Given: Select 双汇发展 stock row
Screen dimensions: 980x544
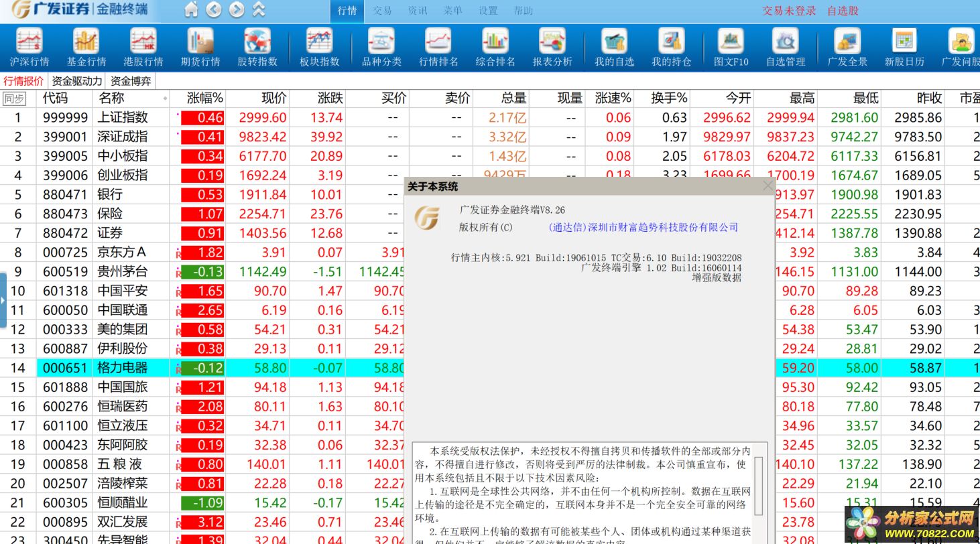Looking at the screenshot, I should pyautogui.click(x=490, y=523).
